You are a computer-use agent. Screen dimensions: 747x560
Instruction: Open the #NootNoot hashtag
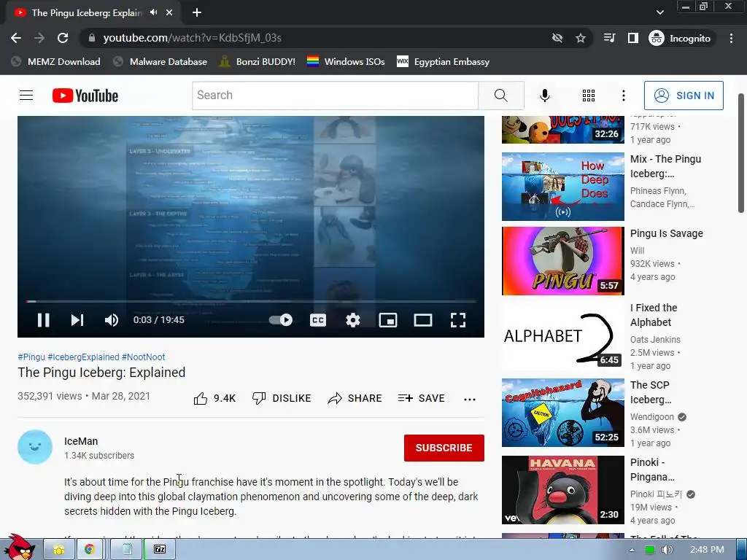point(144,357)
